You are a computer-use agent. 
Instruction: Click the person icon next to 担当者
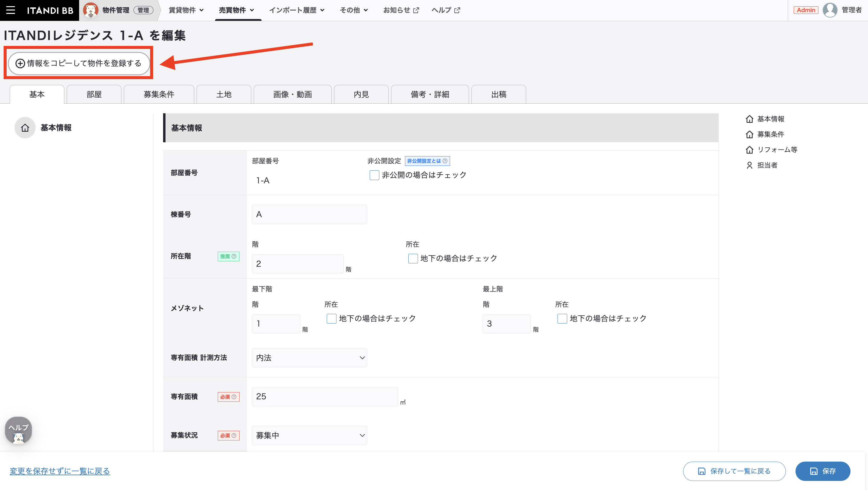point(749,165)
